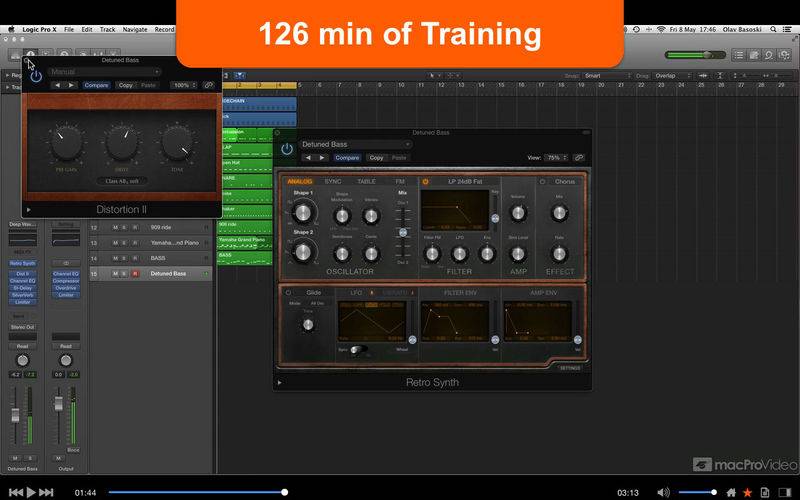Click the home icon in player bar
Screen dimensions: 800x500
[x=731, y=492]
